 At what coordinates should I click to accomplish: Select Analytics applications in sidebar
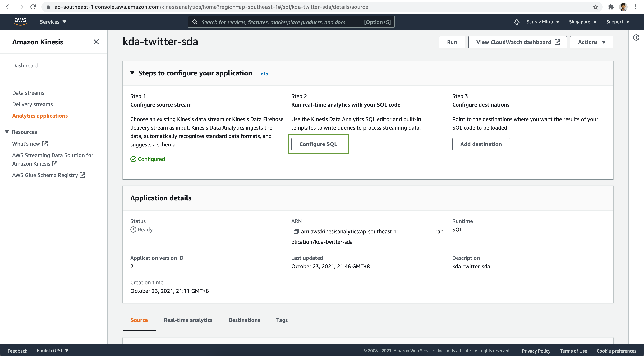(40, 116)
